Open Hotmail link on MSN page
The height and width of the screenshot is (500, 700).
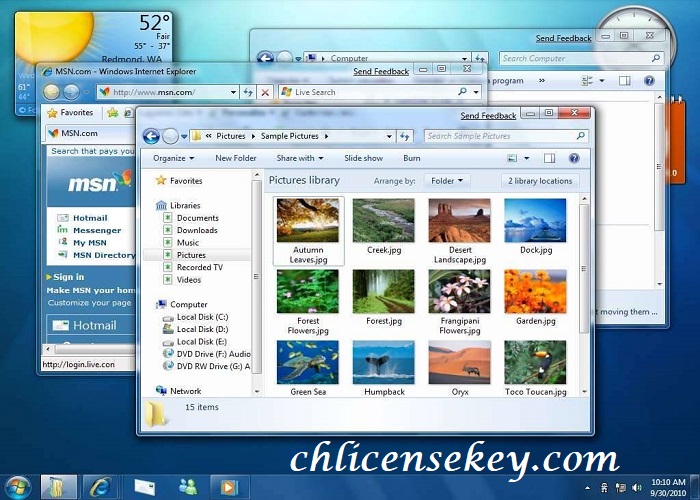coord(90,218)
